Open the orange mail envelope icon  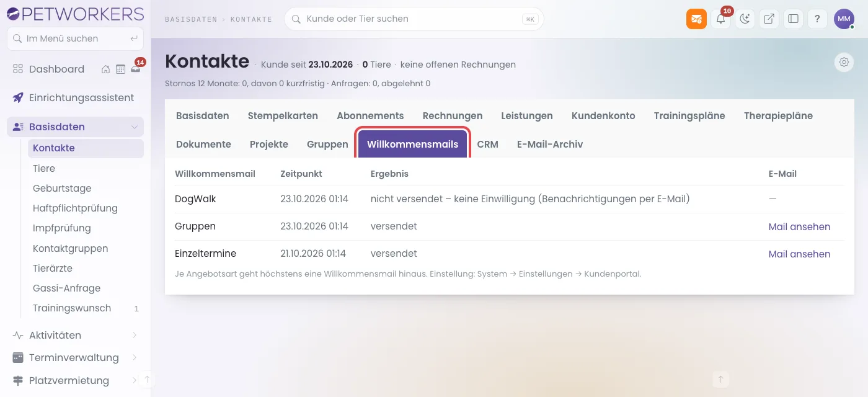click(696, 19)
